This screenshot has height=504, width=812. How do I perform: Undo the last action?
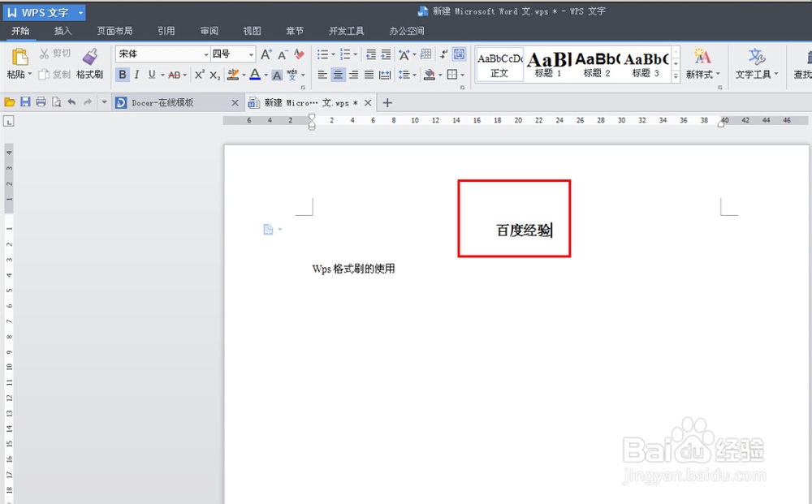72,102
